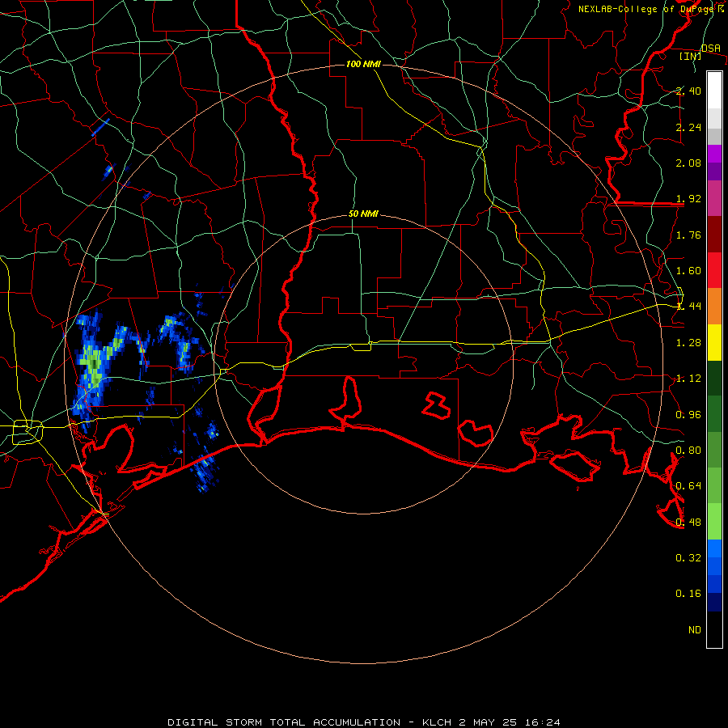Click the 0.32 legend value
This screenshot has width=728, height=728.
tap(688, 558)
